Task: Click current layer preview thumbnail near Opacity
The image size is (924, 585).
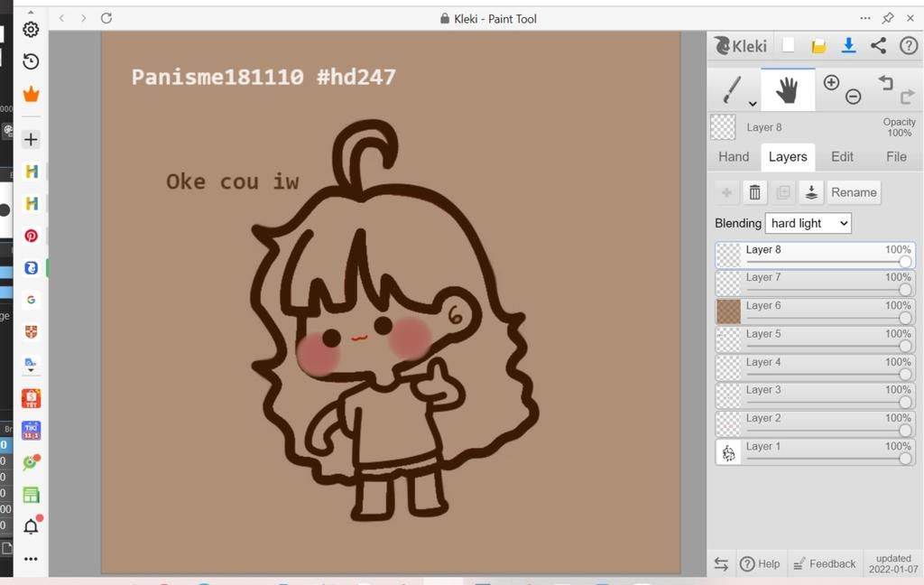Action: tap(723, 127)
